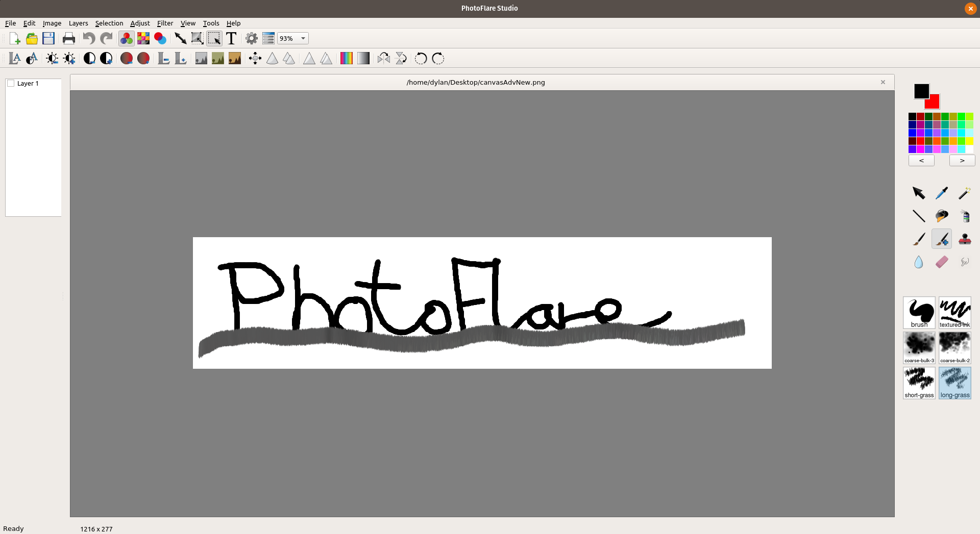The image size is (980, 534).
Task: Apply the sepia filter icon
Action: [235, 59]
